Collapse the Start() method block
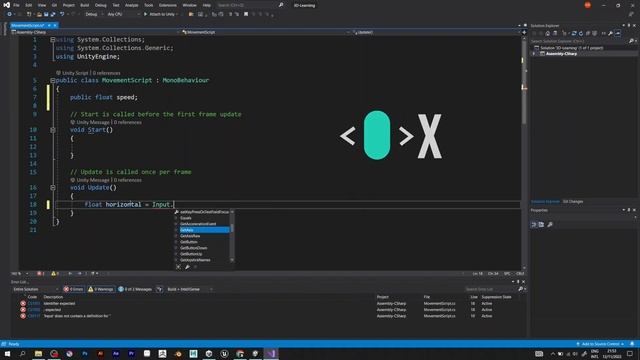This screenshot has width=640, height=360. 53,130
